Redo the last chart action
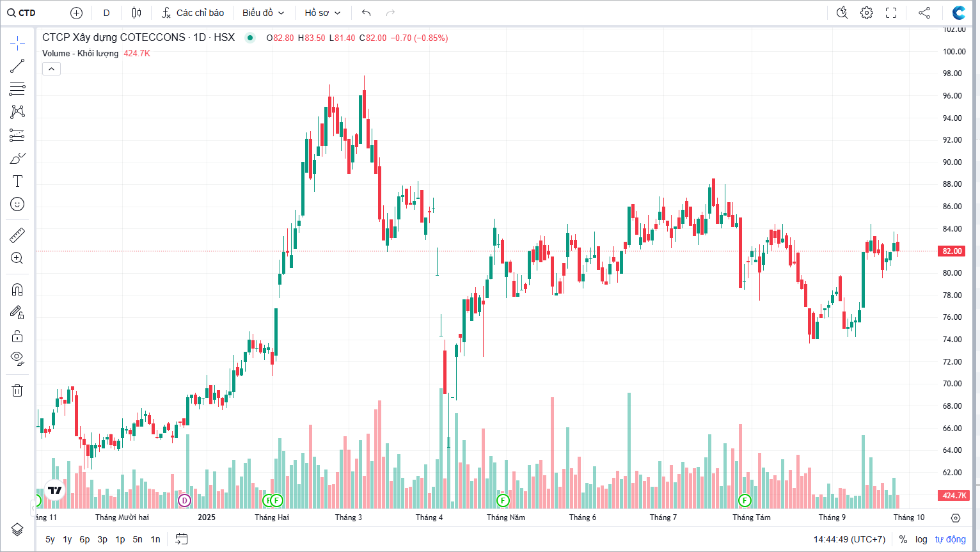Viewport: 980px width, 552px height. (390, 13)
